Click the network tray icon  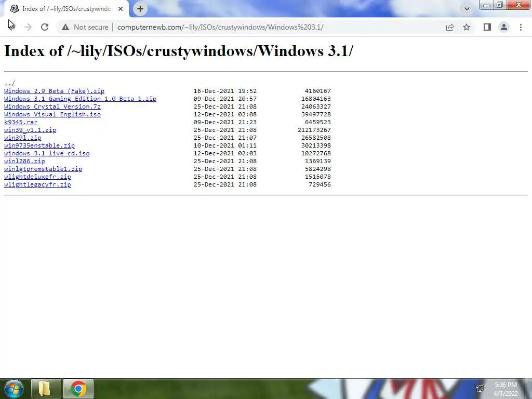pyautogui.click(x=480, y=389)
